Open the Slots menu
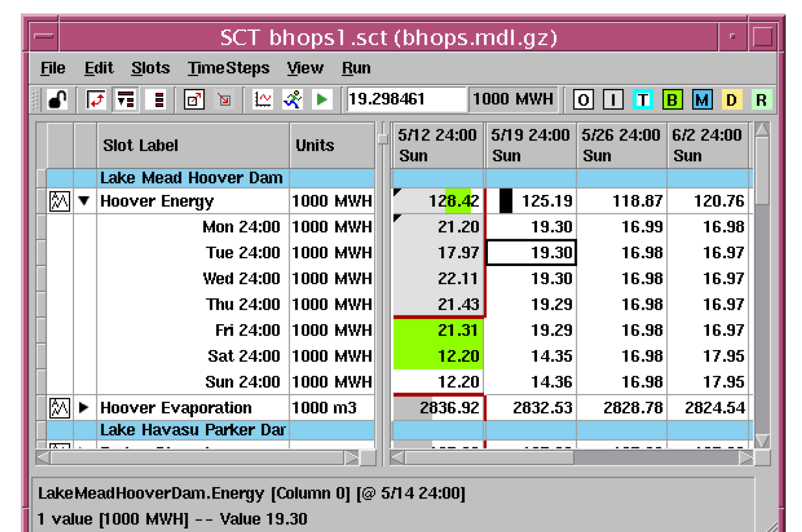This screenshot has height=532, width=802. 151,68
